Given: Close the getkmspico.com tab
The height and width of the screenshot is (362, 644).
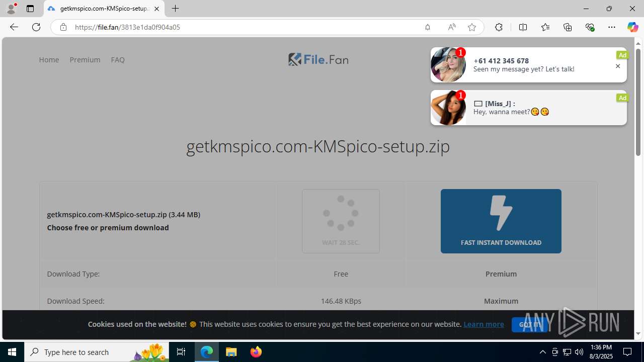Looking at the screenshot, I should click(x=156, y=9).
